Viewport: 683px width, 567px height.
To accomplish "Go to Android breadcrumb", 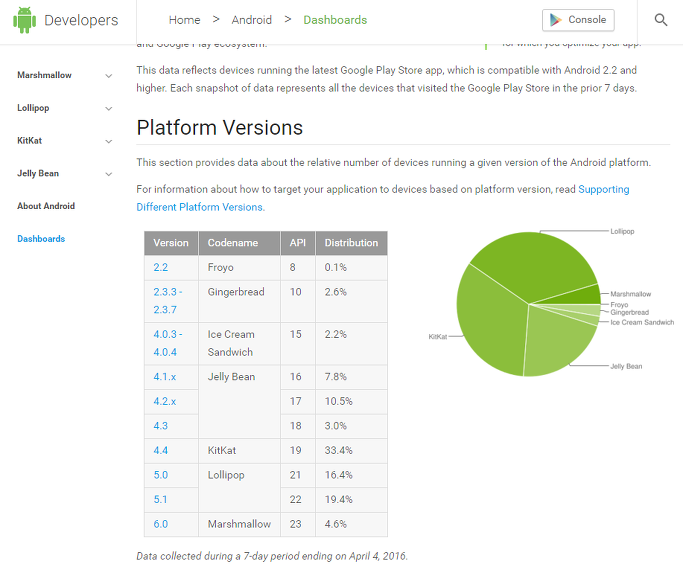I will tap(251, 20).
